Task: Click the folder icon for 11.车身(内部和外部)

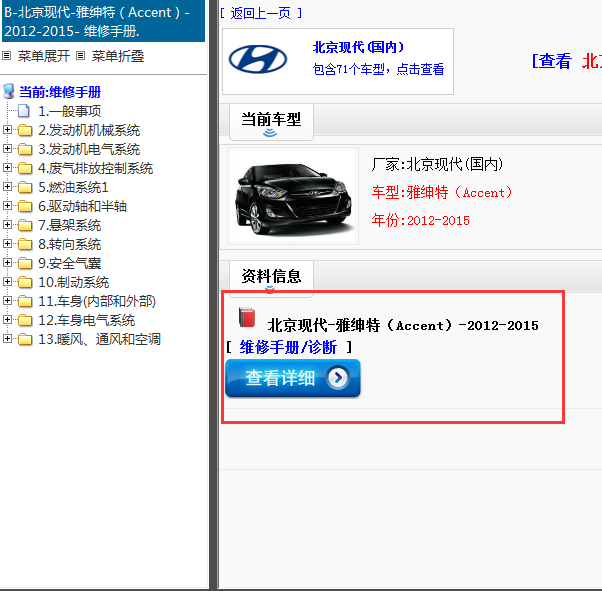Action: (25, 301)
